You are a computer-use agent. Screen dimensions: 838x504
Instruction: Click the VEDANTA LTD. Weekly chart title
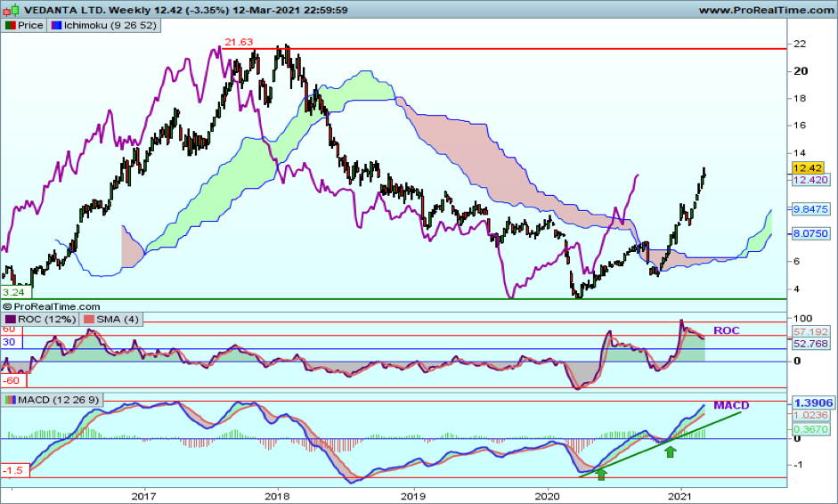[x=185, y=10]
